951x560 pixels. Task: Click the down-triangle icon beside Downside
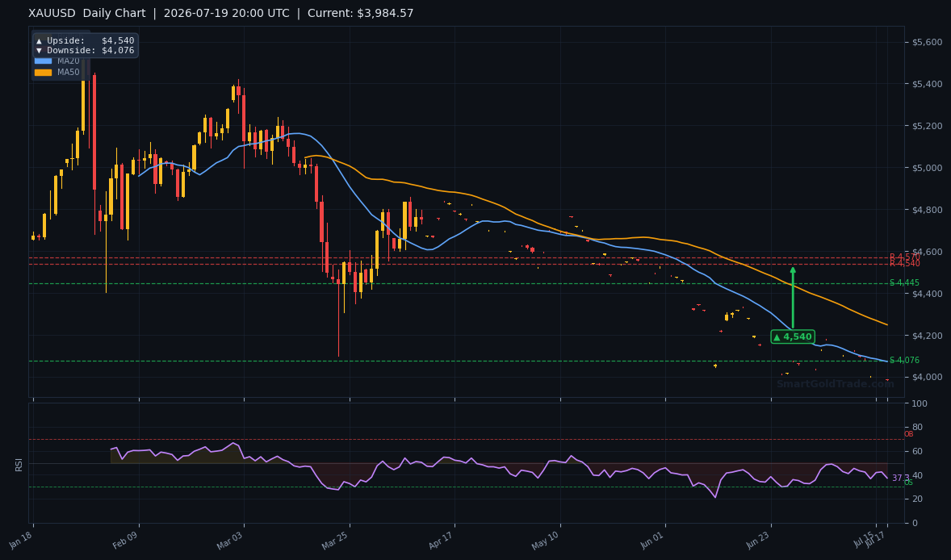tap(40, 51)
